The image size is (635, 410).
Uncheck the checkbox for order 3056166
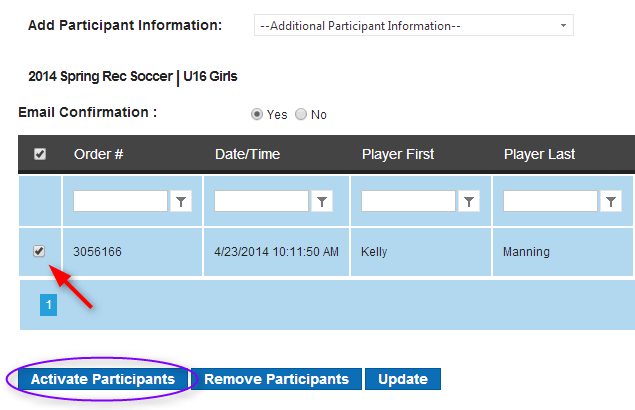(x=39, y=251)
